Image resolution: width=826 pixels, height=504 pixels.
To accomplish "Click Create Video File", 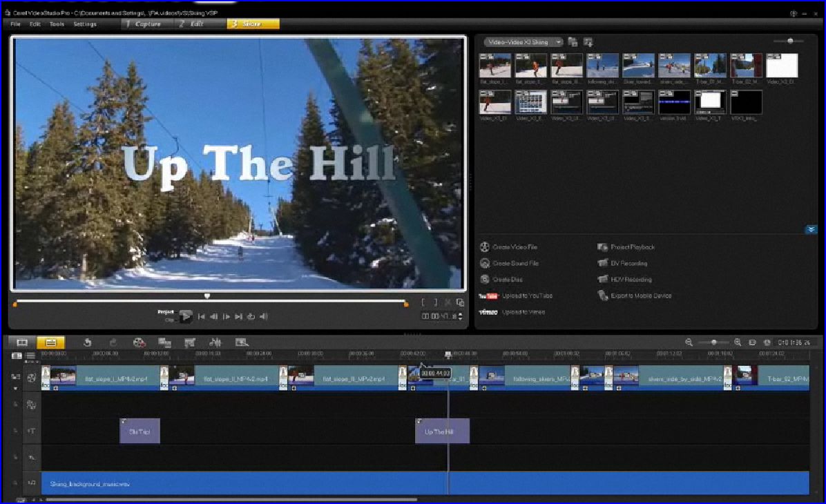I will click(x=509, y=247).
